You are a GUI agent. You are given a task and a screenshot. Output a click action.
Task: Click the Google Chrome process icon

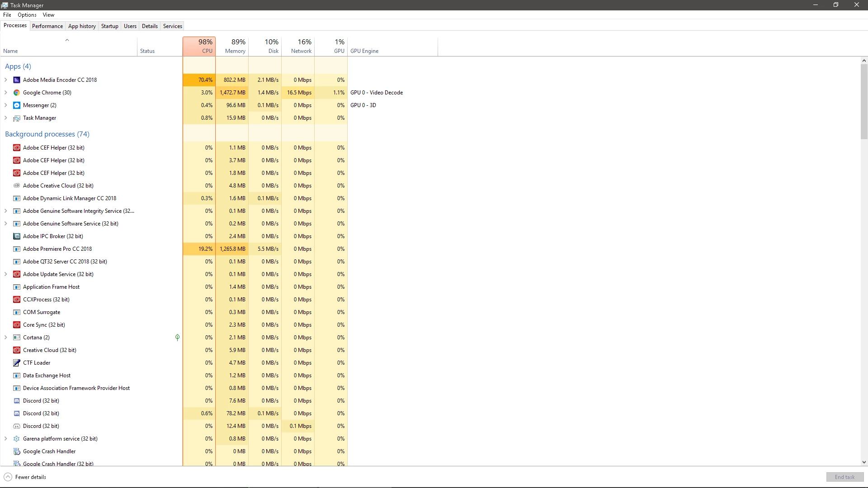tap(17, 93)
